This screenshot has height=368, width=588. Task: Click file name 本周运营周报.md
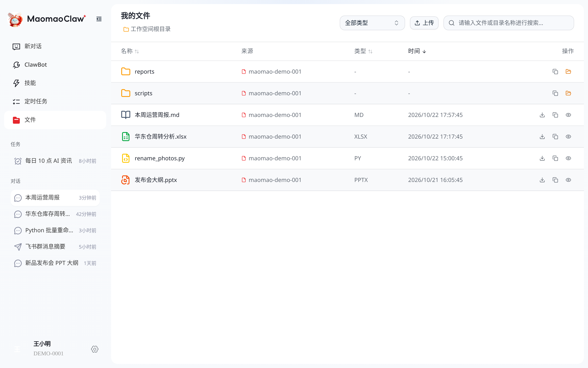click(157, 115)
